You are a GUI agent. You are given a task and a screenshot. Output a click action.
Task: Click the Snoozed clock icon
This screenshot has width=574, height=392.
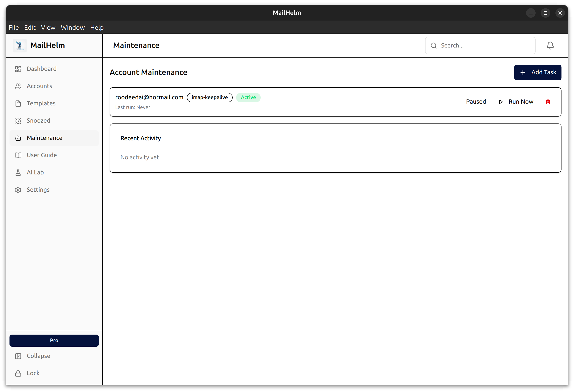point(18,121)
